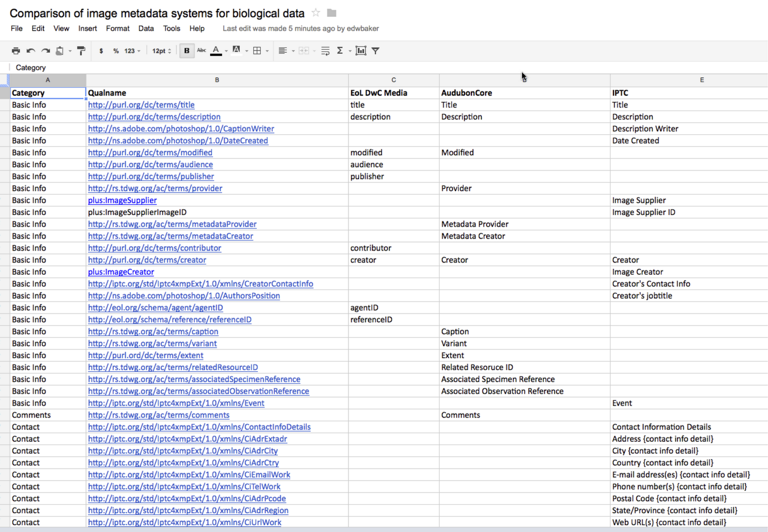Undo the last action

31,51
